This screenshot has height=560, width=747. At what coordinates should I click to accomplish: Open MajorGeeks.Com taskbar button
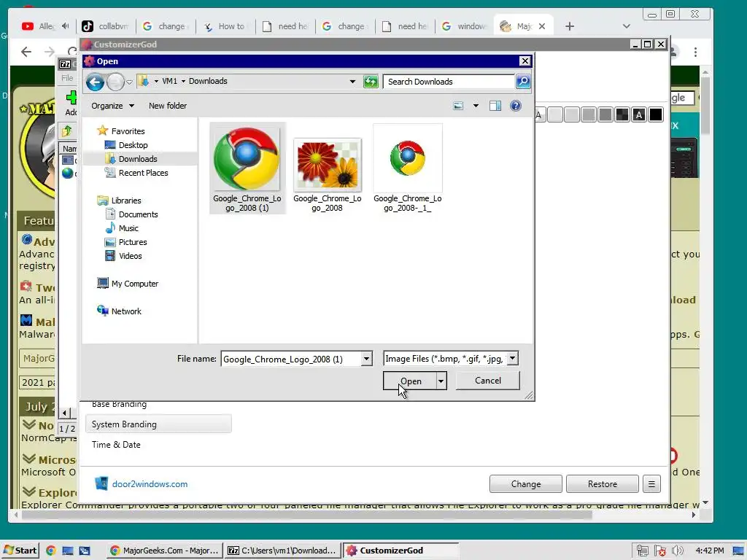pyautogui.click(x=163, y=551)
